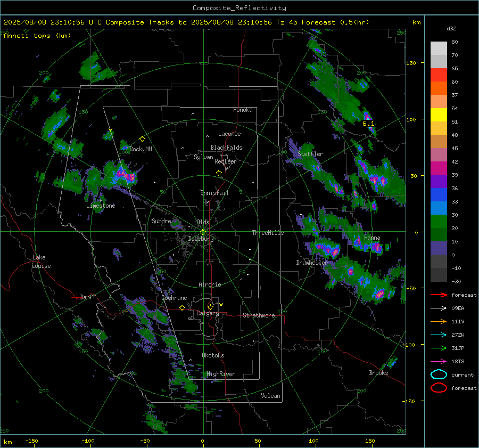Viewport: 479px width, 448px height.
Task: Click the Innisfail city label
Action: [x=214, y=193]
